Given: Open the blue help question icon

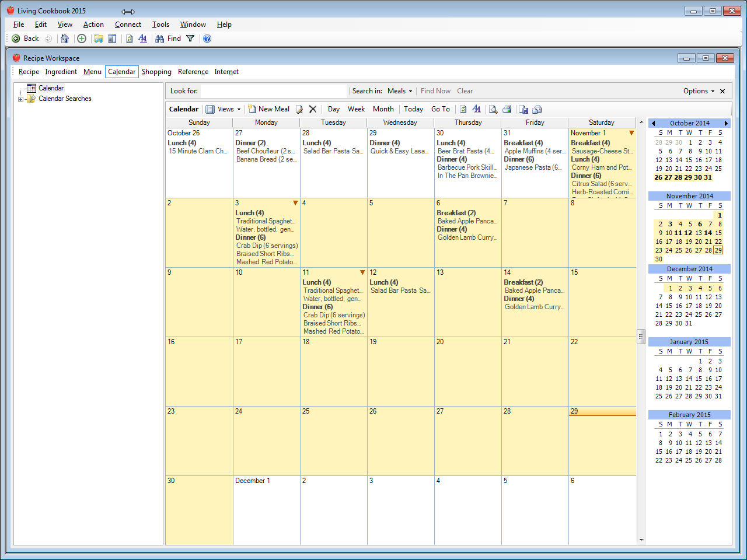Looking at the screenshot, I should tap(207, 38).
